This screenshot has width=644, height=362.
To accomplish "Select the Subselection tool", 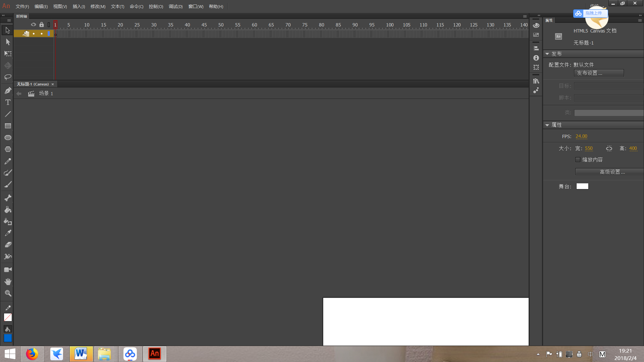I will (x=8, y=42).
